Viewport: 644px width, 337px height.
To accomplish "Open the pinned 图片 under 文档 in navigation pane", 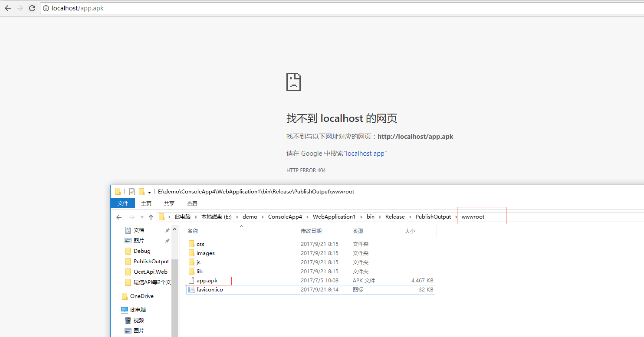I will 139,241.
